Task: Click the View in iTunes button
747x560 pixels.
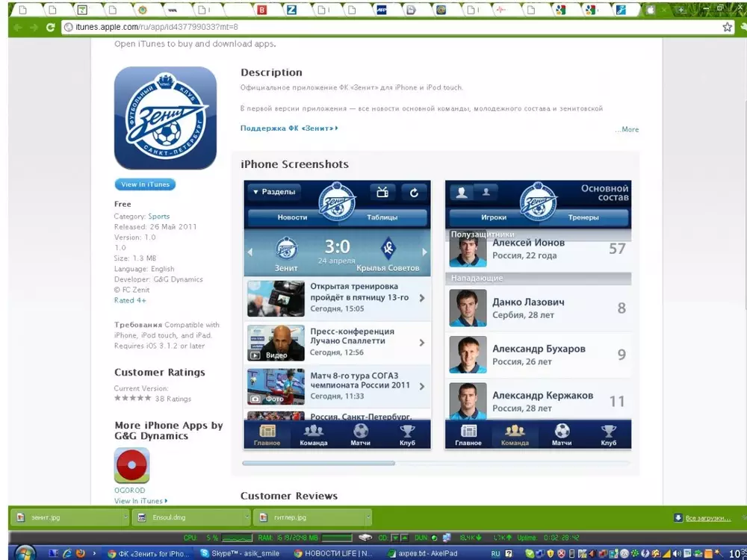Action: click(145, 184)
